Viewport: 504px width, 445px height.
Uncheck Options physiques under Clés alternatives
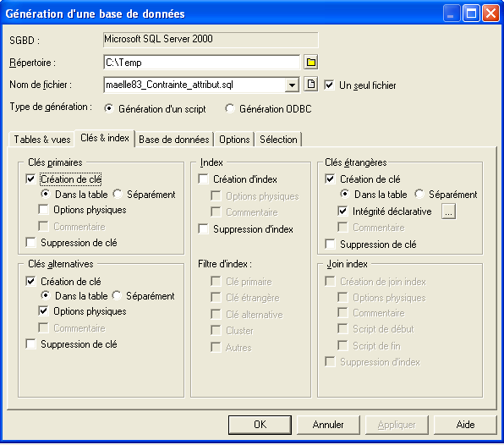click(43, 311)
